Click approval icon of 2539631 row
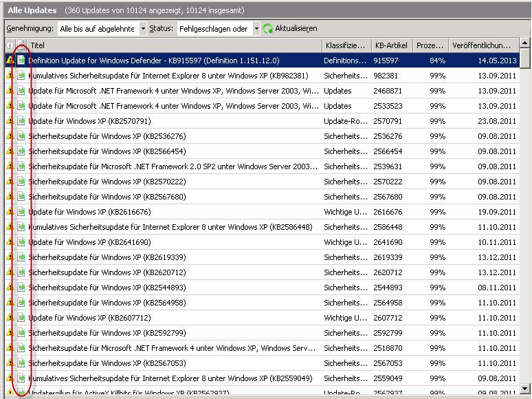Image resolution: width=532 pixels, height=399 pixels. pos(21,166)
